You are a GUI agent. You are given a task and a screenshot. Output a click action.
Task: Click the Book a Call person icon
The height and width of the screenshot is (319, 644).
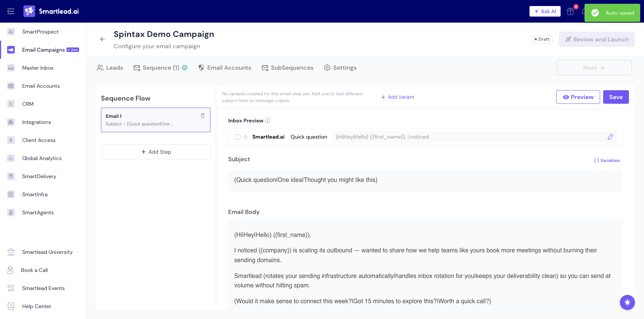(11, 270)
